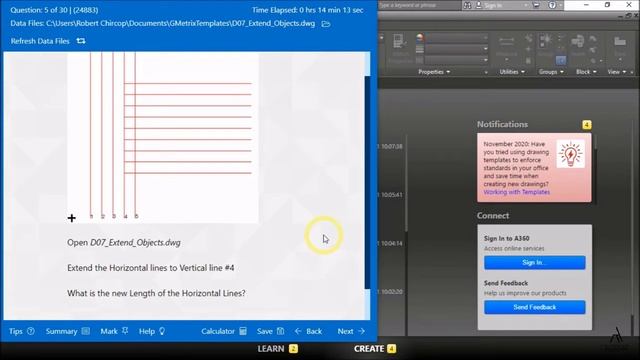Open the question Summary
The width and height of the screenshot is (640, 360).
pyautogui.click(x=67, y=331)
